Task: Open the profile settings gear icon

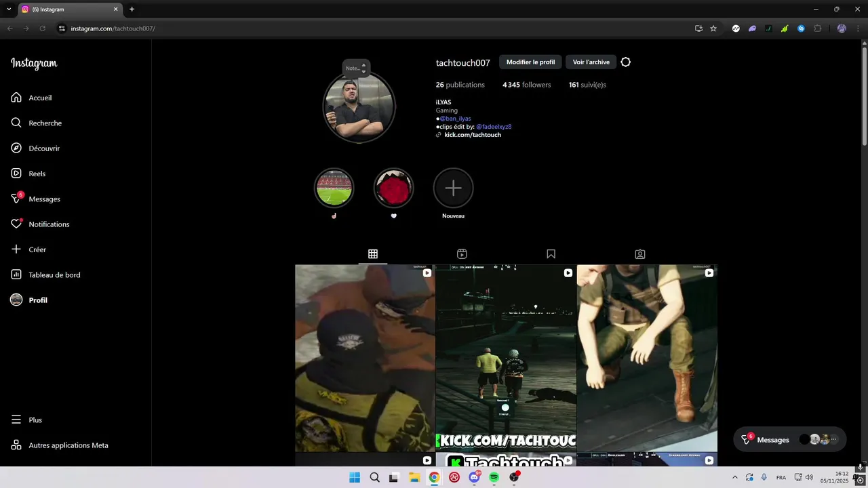Action: point(625,62)
